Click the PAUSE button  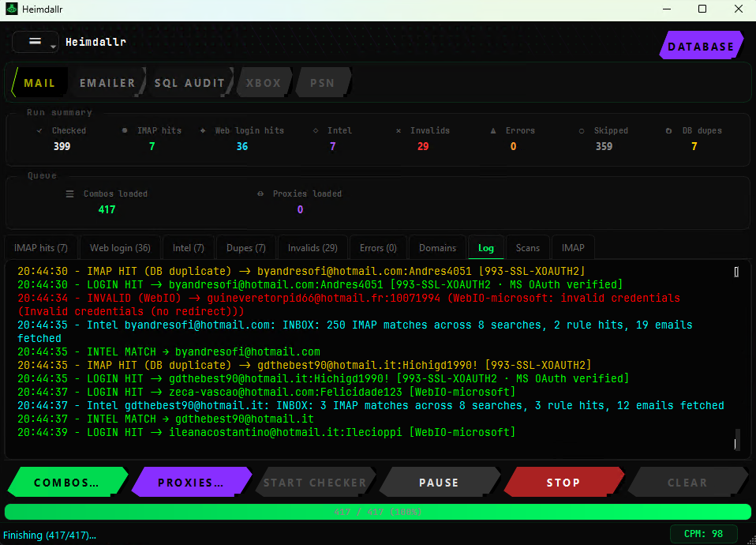click(x=439, y=483)
